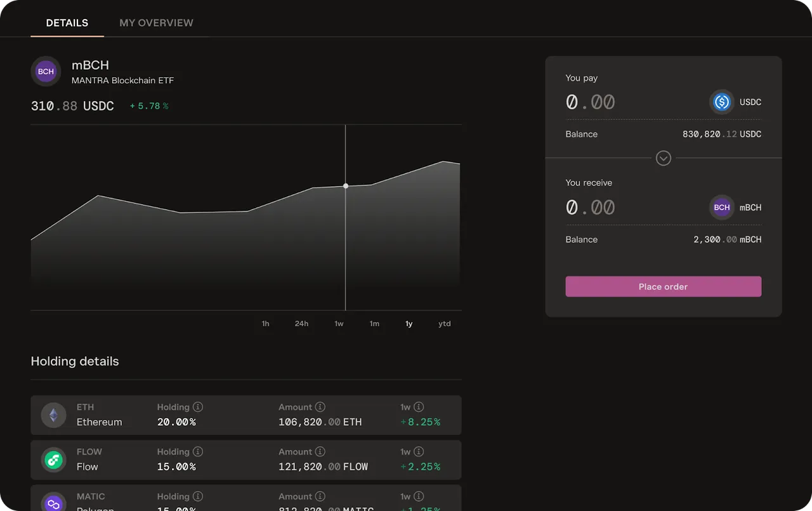Viewport: 812px width, 511px height.
Task: Switch to the DETAILS tab
Action: pos(67,23)
